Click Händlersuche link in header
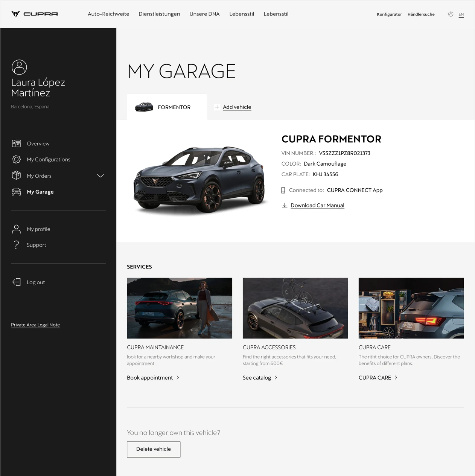The height and width of the screenshot is (476, 475). (421, 14)
